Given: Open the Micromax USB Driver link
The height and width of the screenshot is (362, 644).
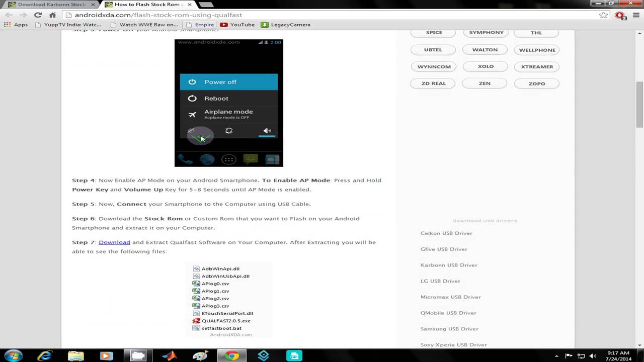Looking at the screenshot, I should point(450,297).
